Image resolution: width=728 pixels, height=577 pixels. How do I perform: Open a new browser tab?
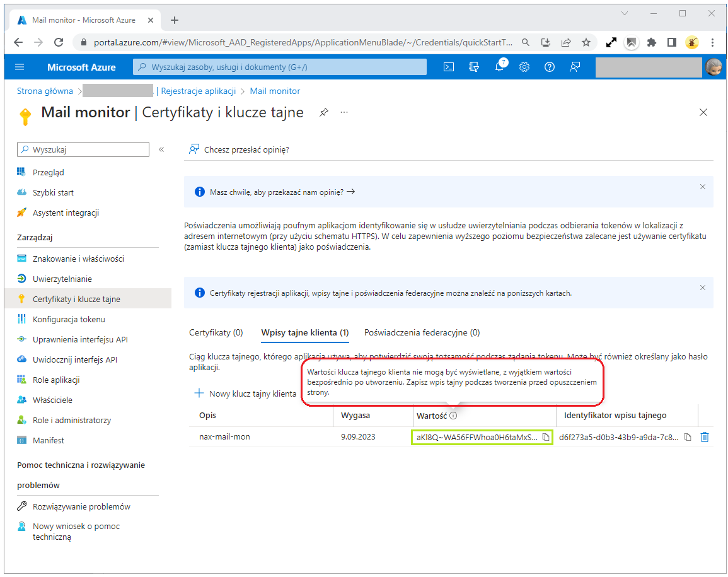pyautogui.click(x=174, y=20)
